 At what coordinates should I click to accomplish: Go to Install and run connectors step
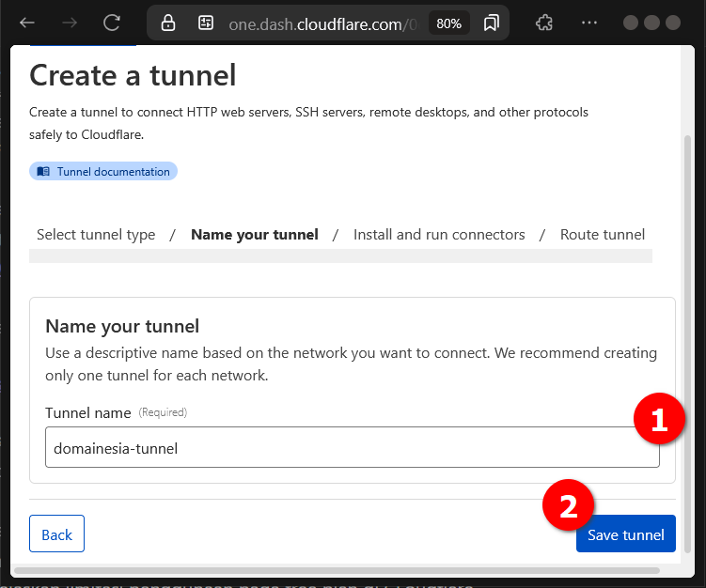click(x=439, y=235)
